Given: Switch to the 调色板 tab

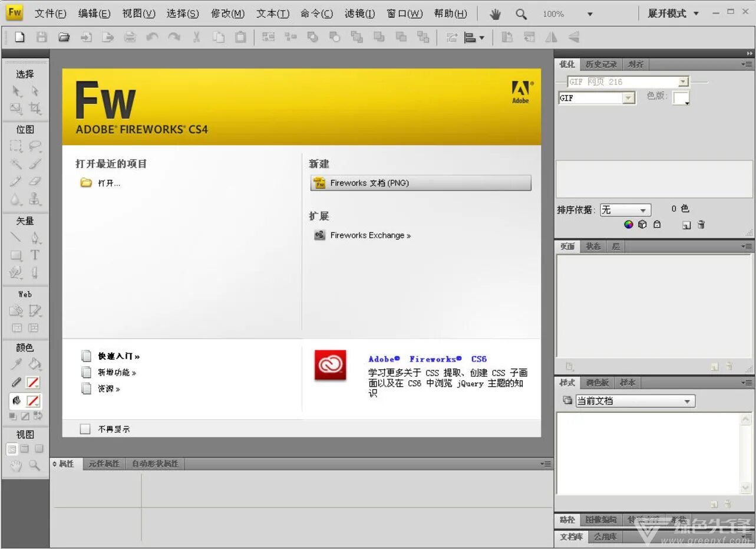Looking at the screenshot, I should click(597, 383).
